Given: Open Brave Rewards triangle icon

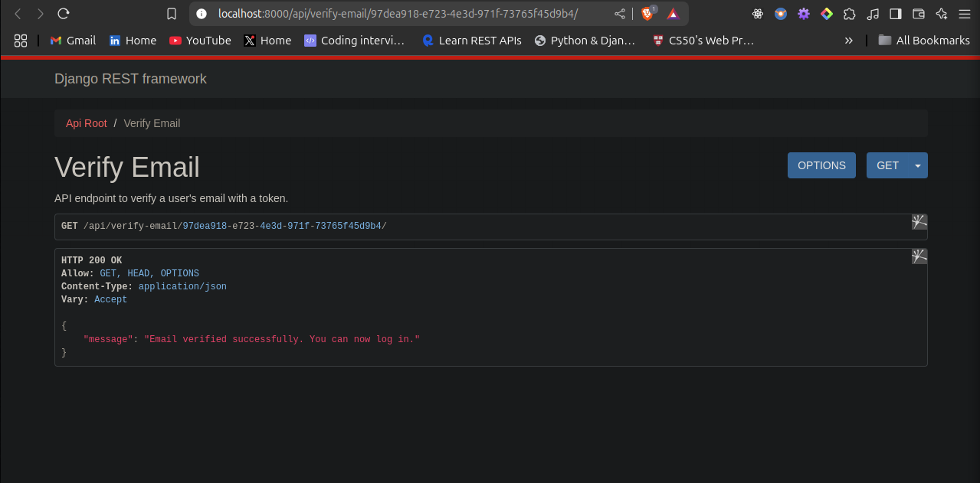Looking at the screenshot, I should pyautogui.click(x=672, y=14).
